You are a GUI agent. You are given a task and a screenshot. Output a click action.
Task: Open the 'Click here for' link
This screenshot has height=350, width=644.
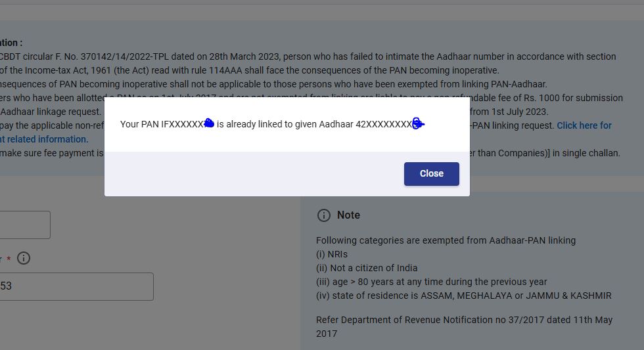click(x=584, y=125)
